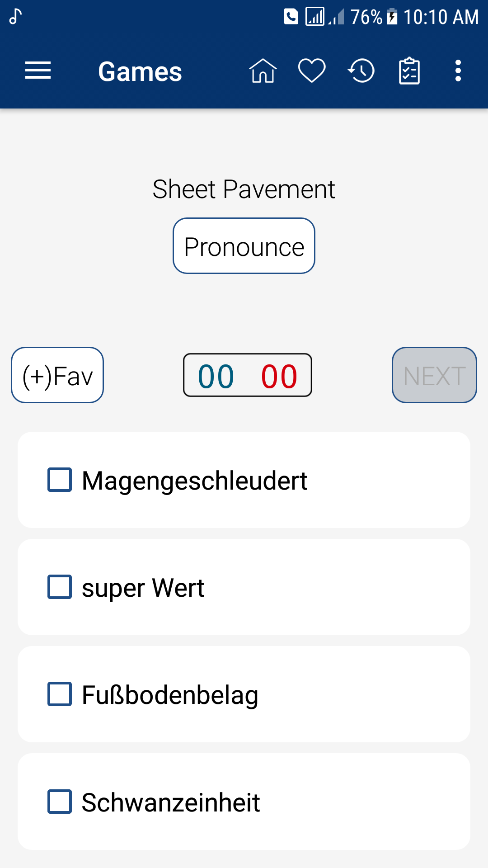Image resolution: width=488 pixels, height=868 pixels.
Task: Tap the home icon in toolbar
Action: pyautogui.click(x=263, y=71)
